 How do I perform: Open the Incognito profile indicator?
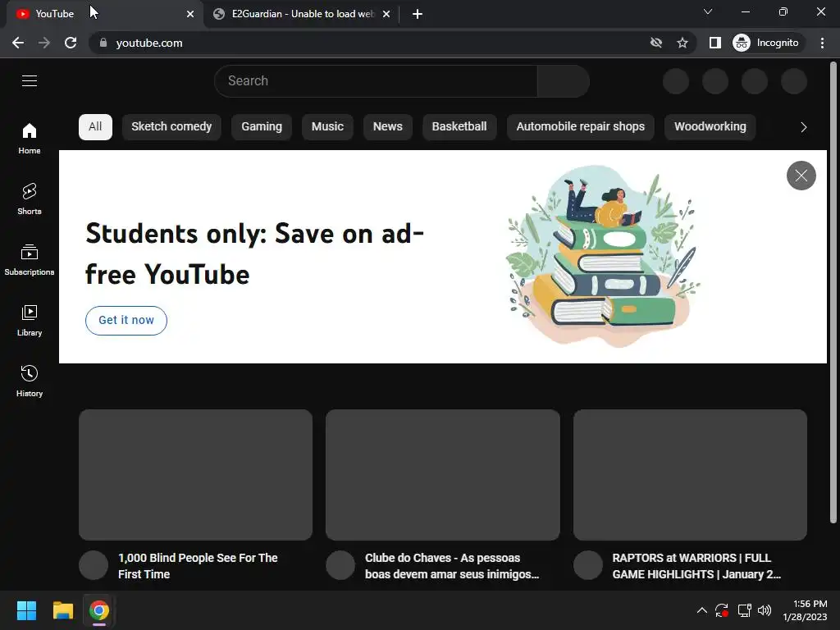pyautogui.click(x=767, y=43)
